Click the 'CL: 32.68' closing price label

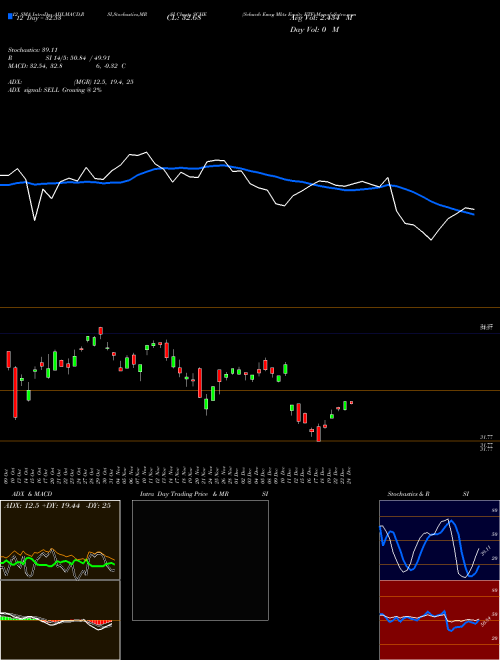point(184,18)
